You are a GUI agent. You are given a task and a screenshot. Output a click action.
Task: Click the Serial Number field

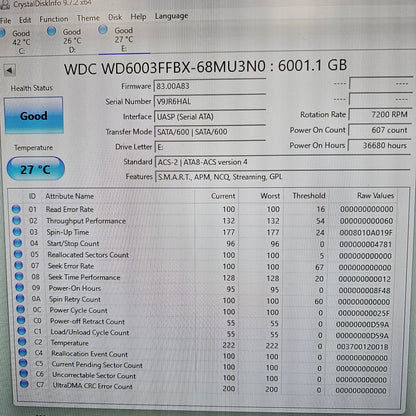[x=209, y=101]
